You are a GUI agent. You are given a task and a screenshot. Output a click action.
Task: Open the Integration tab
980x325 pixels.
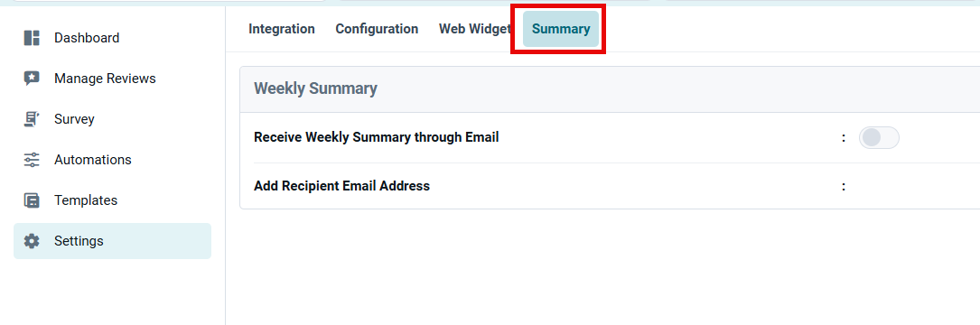coord(282,29)
